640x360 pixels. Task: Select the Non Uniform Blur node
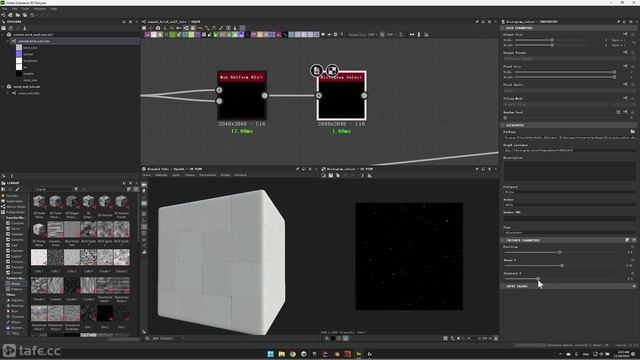tap(242, 96)
